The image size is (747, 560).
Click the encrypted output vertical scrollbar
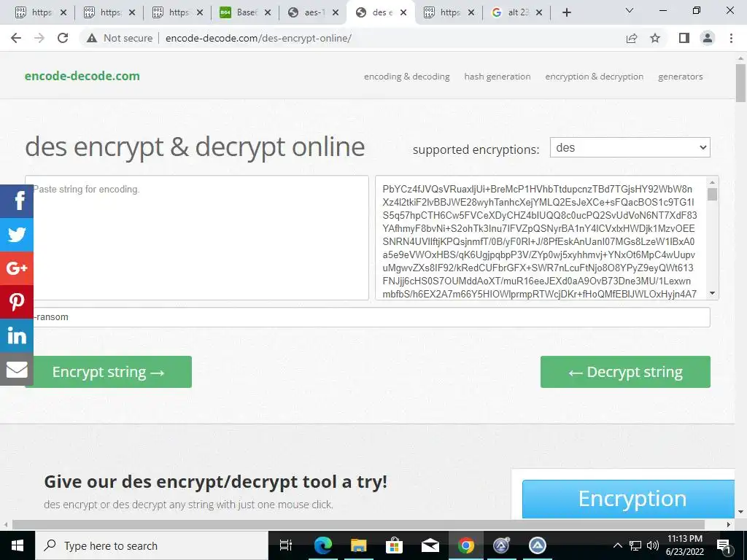[x=713, y=238]
